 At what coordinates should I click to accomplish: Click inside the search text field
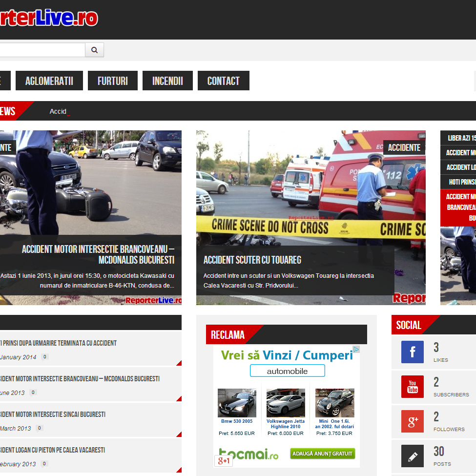click(x=41, y=50)
